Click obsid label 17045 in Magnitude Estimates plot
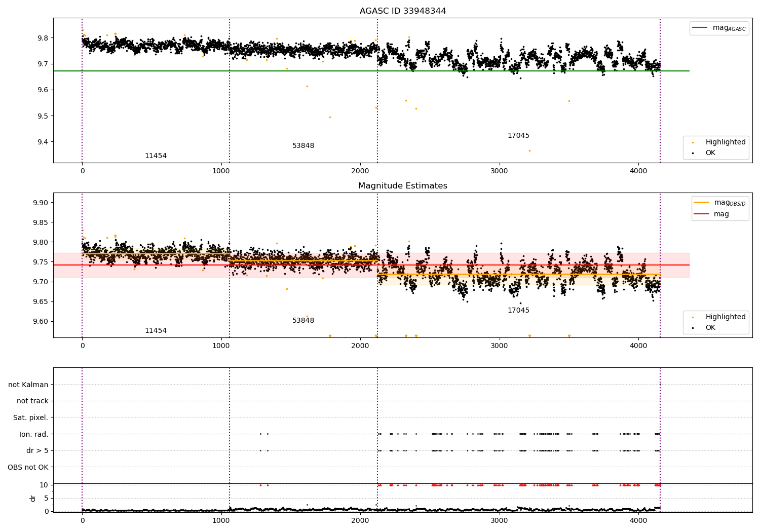760x532 pixels. tap(518, 311)
